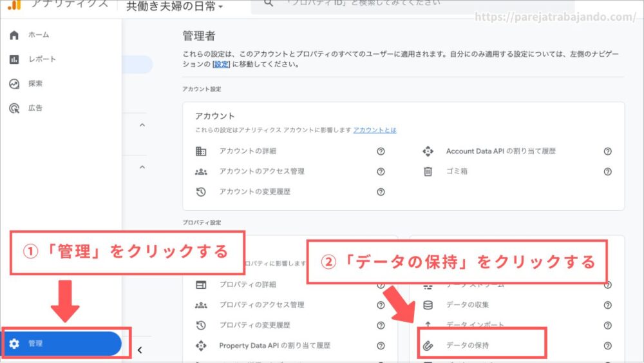This screenshot has width=644, height=363.
Task: Open アカウントの変更履歴
Action: tap(254, 191)
